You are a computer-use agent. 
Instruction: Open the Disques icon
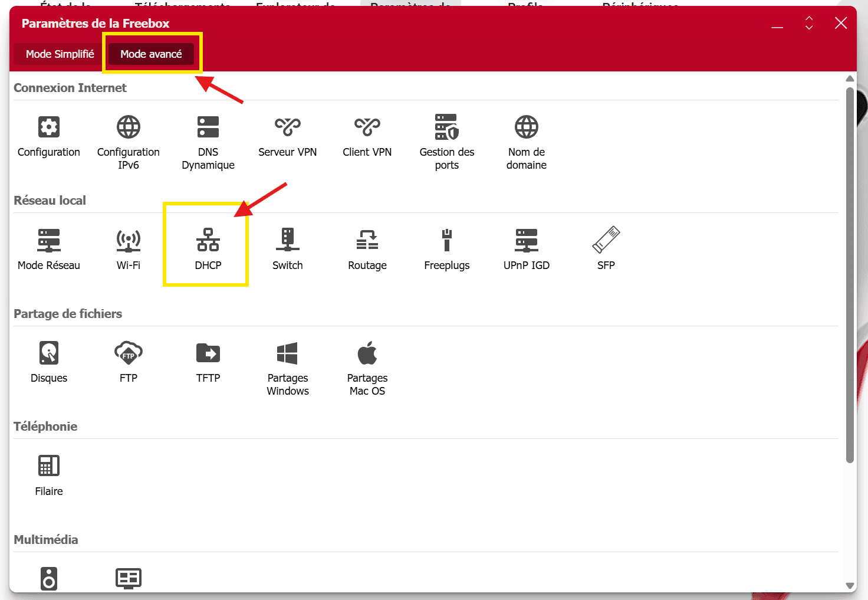click(49, 353)
